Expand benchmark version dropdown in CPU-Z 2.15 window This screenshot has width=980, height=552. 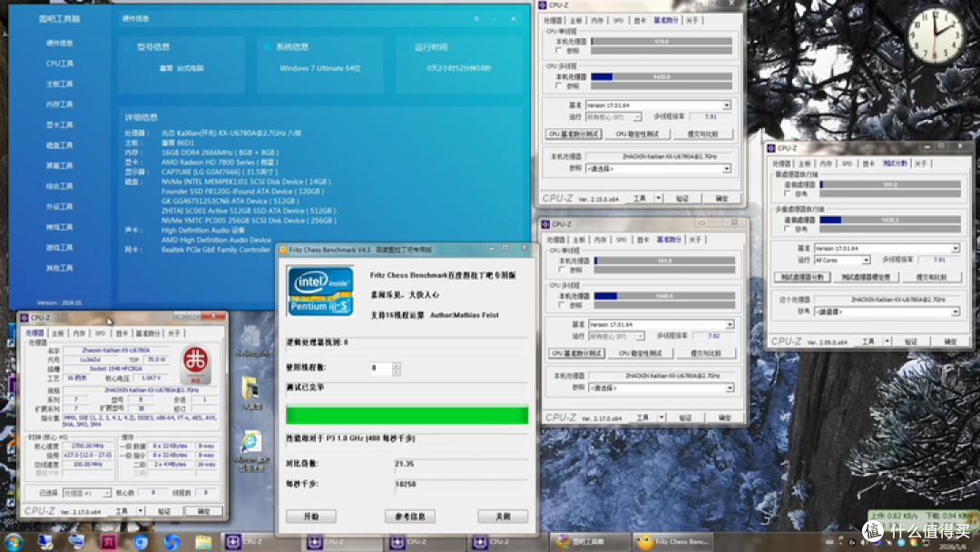pos(726,105)
